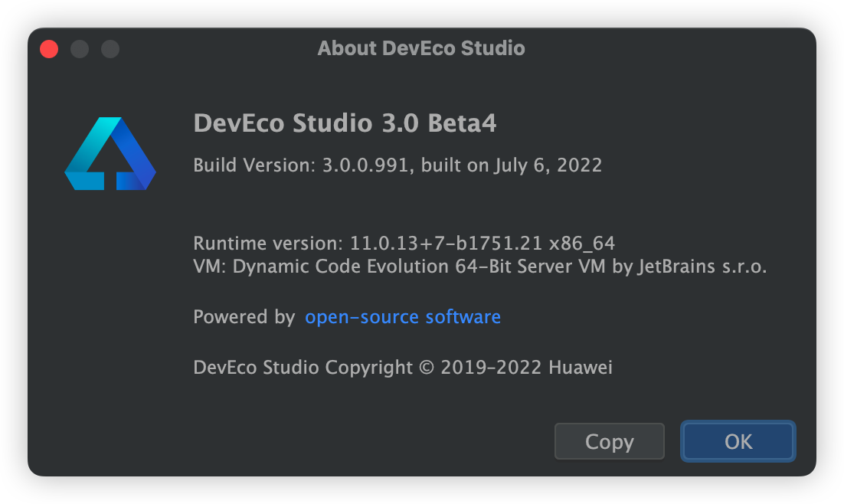This screenshot has height=504, width=844.
Task: Click the About DevEco Studio title bar text
Action: coord(421,48)
